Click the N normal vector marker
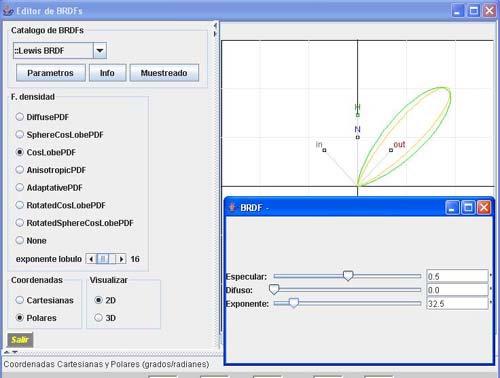 click(x=357, y=137)
